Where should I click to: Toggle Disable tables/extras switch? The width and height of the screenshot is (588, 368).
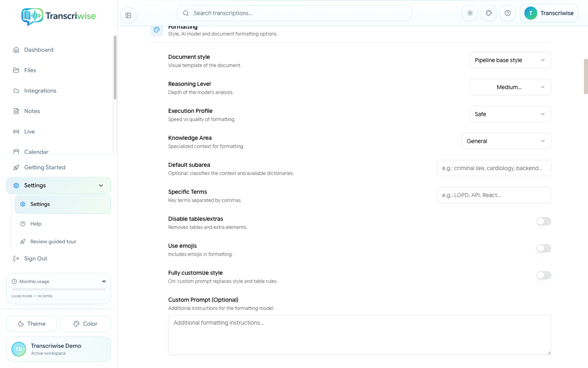click(x=544, y=221)
